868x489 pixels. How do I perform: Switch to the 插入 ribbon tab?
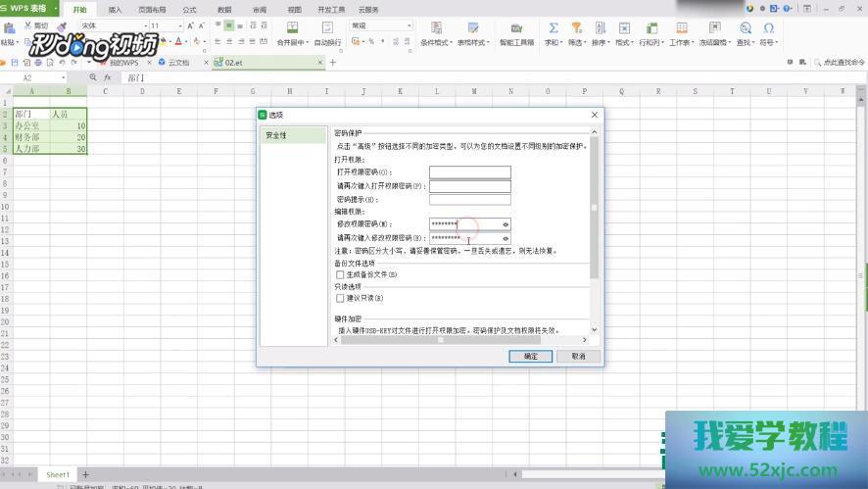116,9
